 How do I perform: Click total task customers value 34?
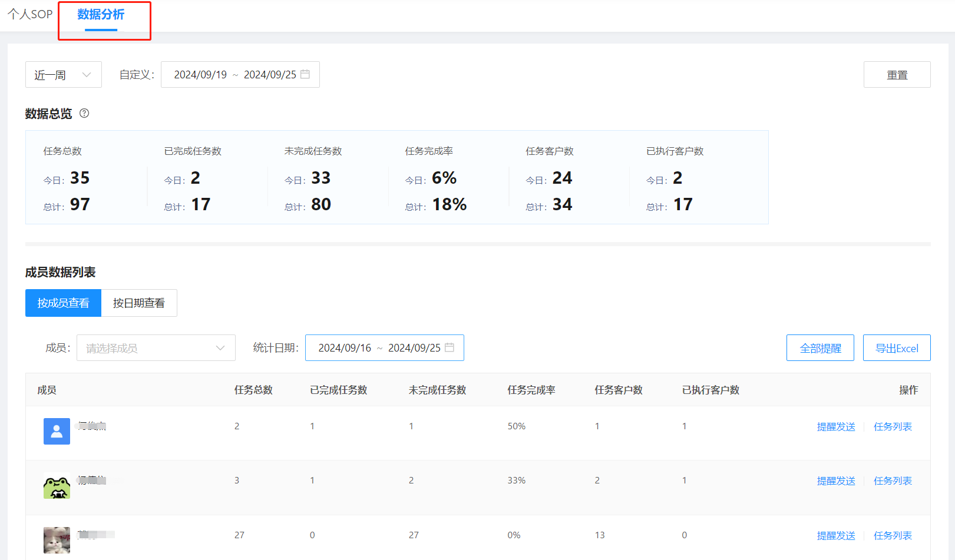(563, 204)
